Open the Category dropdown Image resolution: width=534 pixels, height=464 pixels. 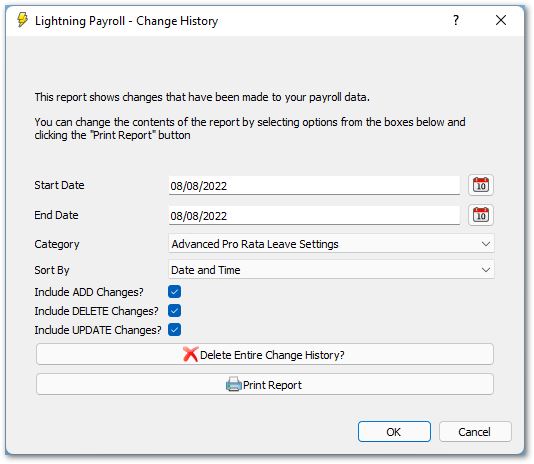(x=331, y=244)
